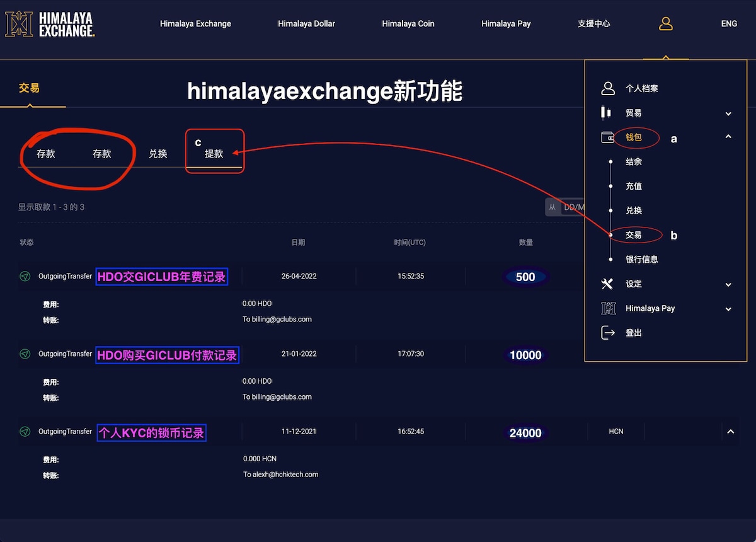Open the user account icon menu

coord(666,24)
